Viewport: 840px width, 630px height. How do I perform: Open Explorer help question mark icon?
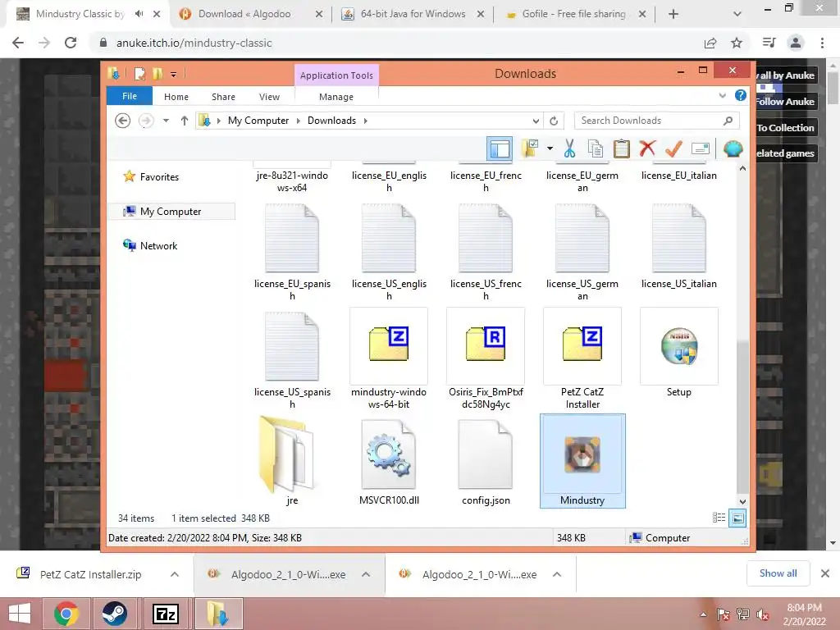(x=741, y=95)
